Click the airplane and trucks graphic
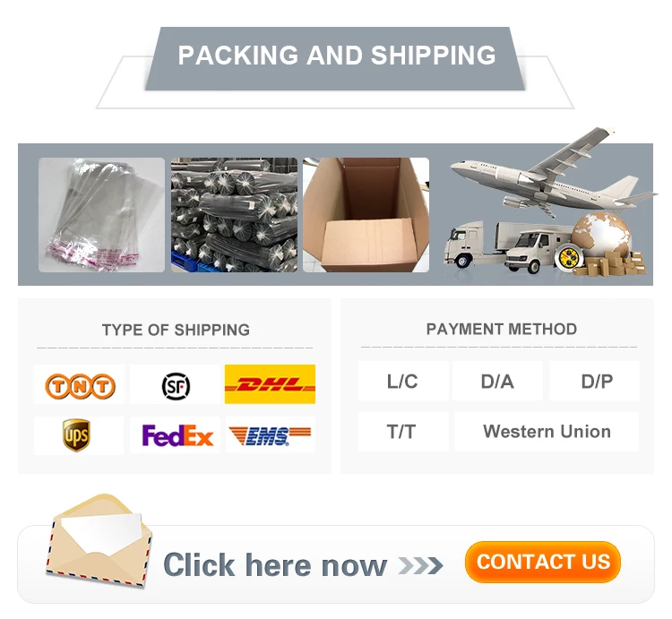Image resolution: width=672 pixels, height=619 pixels. (549, 202)
